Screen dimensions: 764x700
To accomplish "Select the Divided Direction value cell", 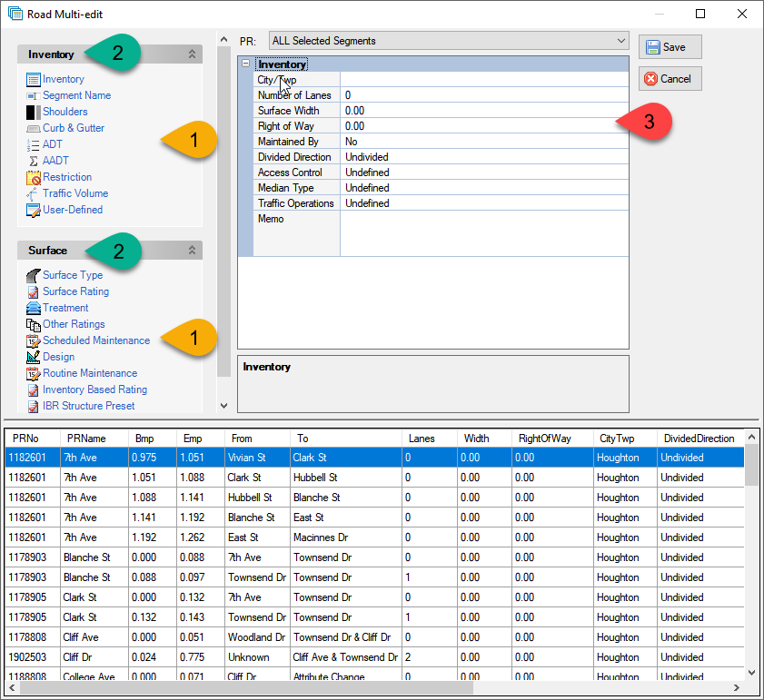I will pyautogui.click(x=484, y=157).
